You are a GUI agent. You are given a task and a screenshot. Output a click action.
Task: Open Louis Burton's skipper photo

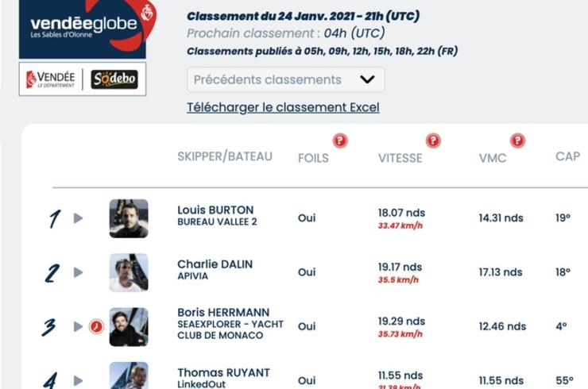[x=129, y=218]
